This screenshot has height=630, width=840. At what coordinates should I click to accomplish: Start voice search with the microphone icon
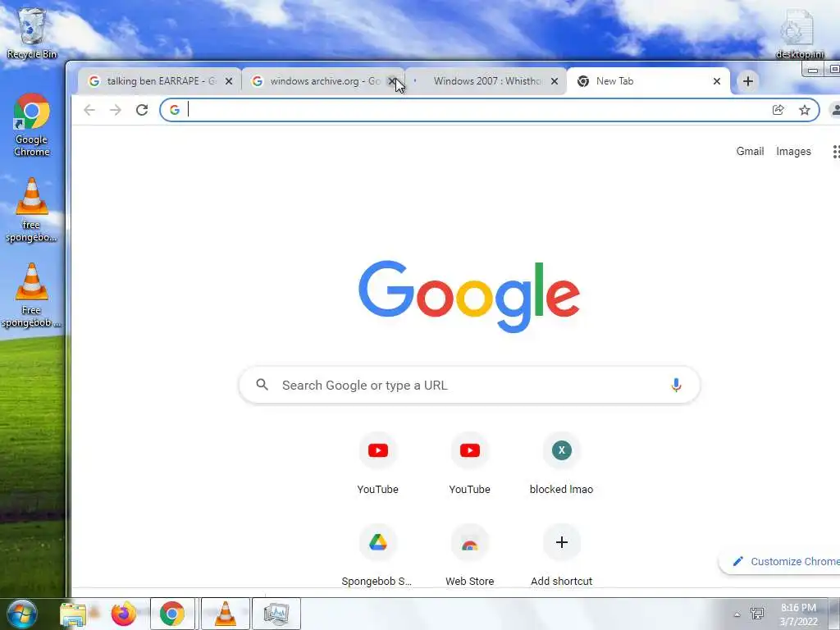coord(676,385)
